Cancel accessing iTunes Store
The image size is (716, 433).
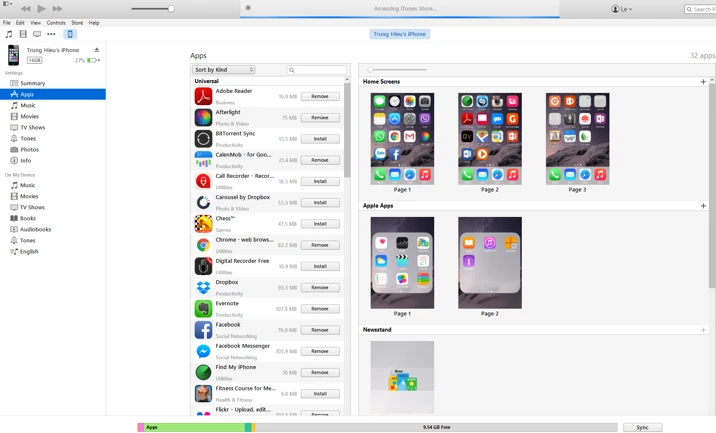pos(248,8)
